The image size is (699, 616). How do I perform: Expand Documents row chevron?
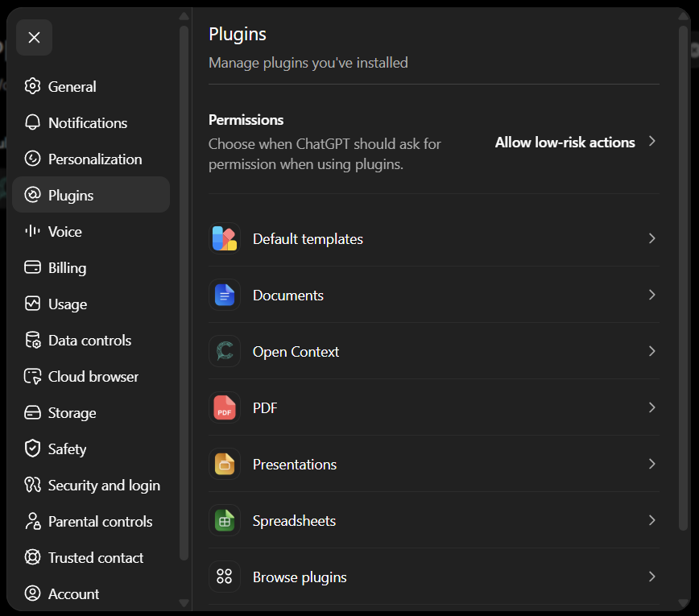651,295
